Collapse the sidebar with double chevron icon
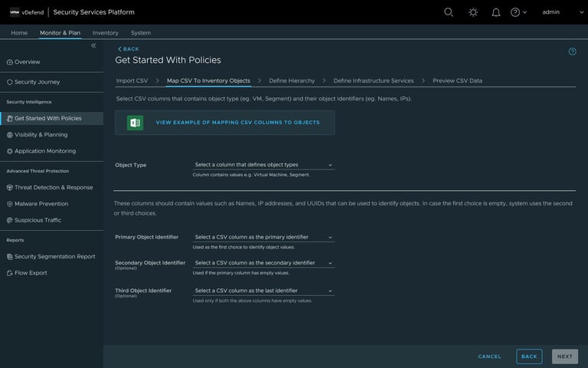This screenshot has height=368, width=588. [x=93, y=46]
